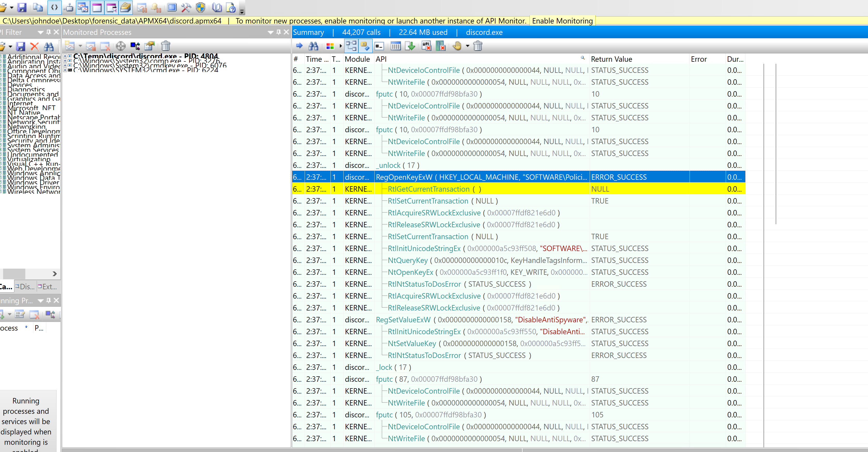868x452 pixels.
Task: Open the dropdown arrow beside hand icon
Action: [x=467, y=46]
